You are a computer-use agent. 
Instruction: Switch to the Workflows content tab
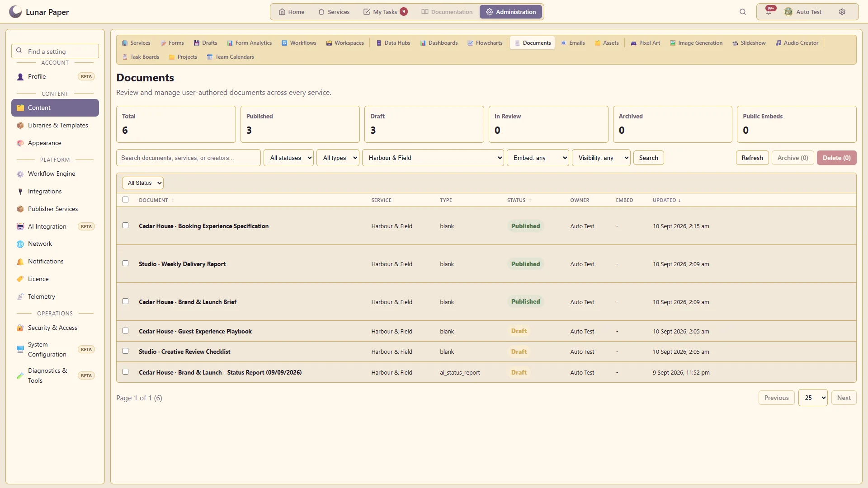pyautogui.click(x=299, y=43)
